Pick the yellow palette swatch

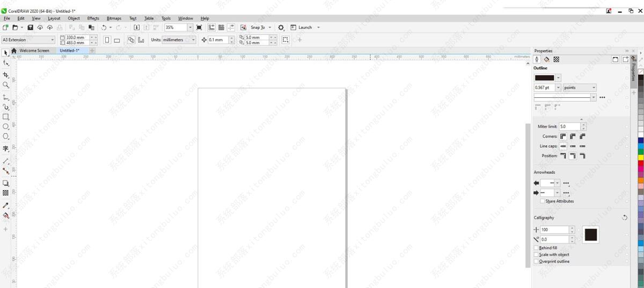click(x=641, y=157)
